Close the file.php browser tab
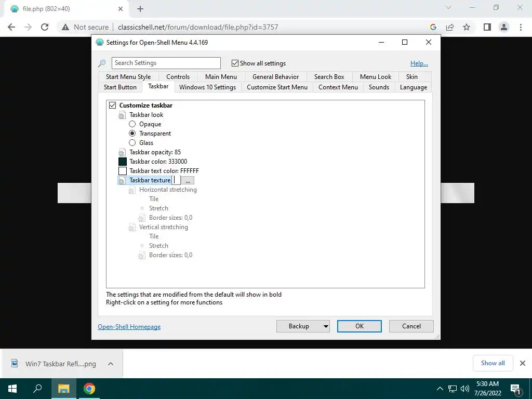Viewport: 532px width, 399px height. 121,9
